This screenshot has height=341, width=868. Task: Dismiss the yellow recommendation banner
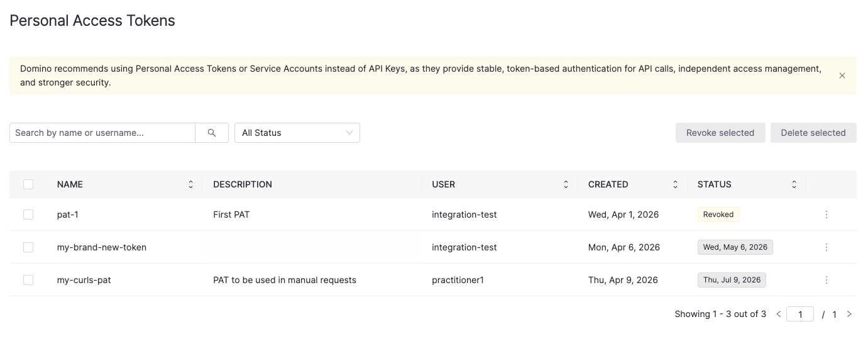click(842, 75)
